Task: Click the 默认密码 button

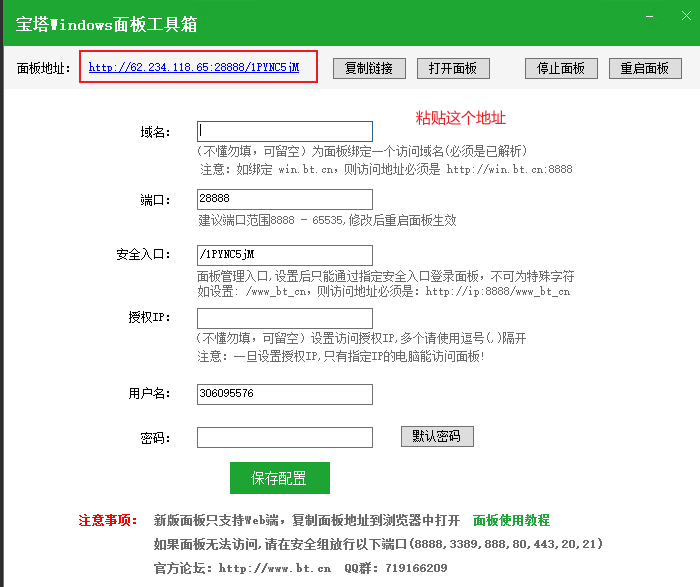Action: (x=437, y=436)
